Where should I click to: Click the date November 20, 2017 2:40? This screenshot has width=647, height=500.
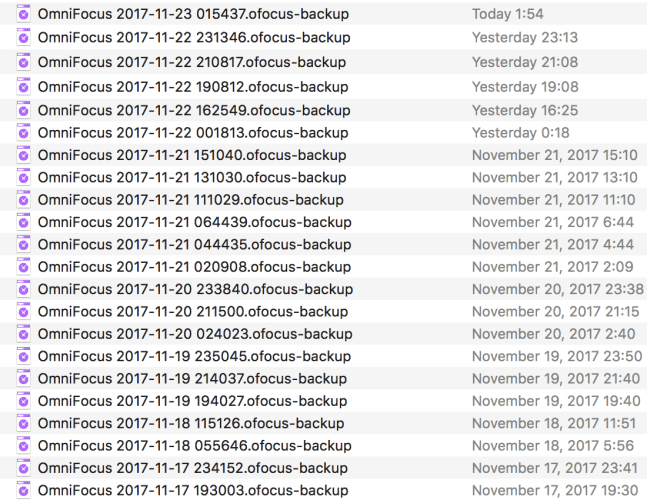pos(554,334)
